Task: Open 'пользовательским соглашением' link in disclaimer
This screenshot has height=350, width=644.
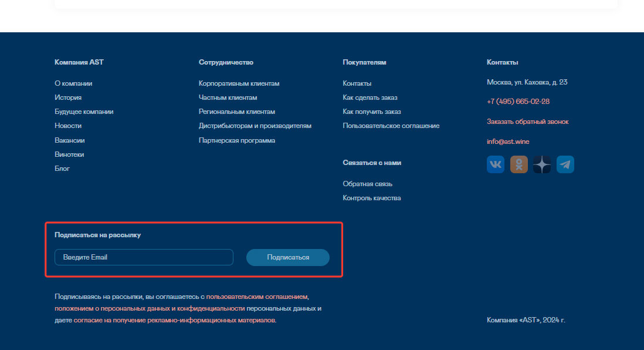Action: (x=257, y=297)
